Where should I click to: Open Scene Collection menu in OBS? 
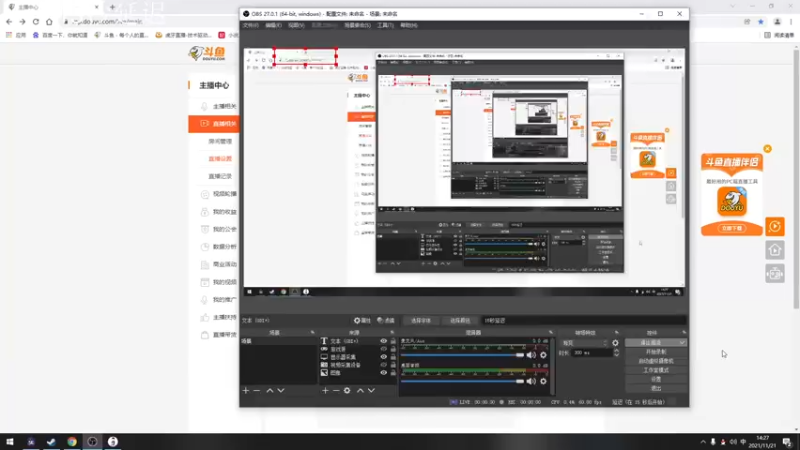point(357,26)
